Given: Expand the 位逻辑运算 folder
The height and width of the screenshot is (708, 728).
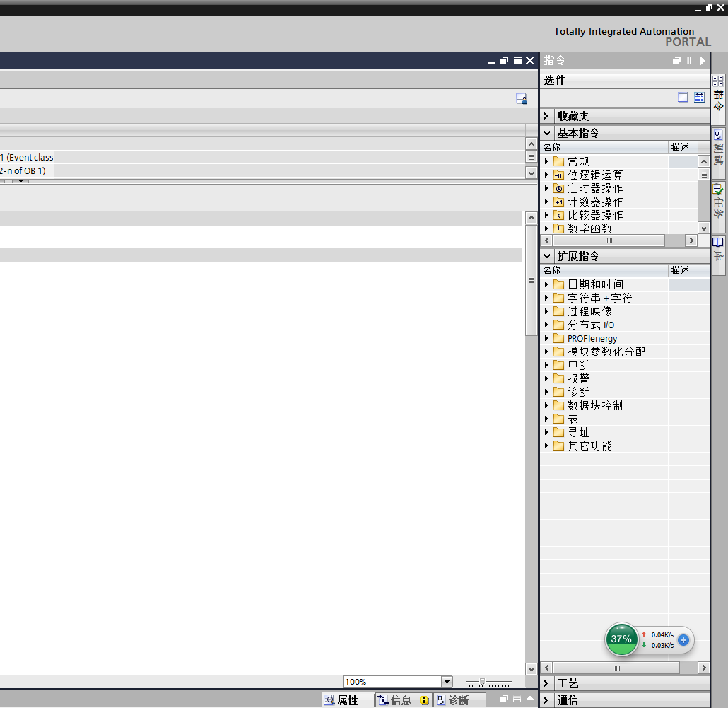Looking at the screenshot, I should pos(546,175).
